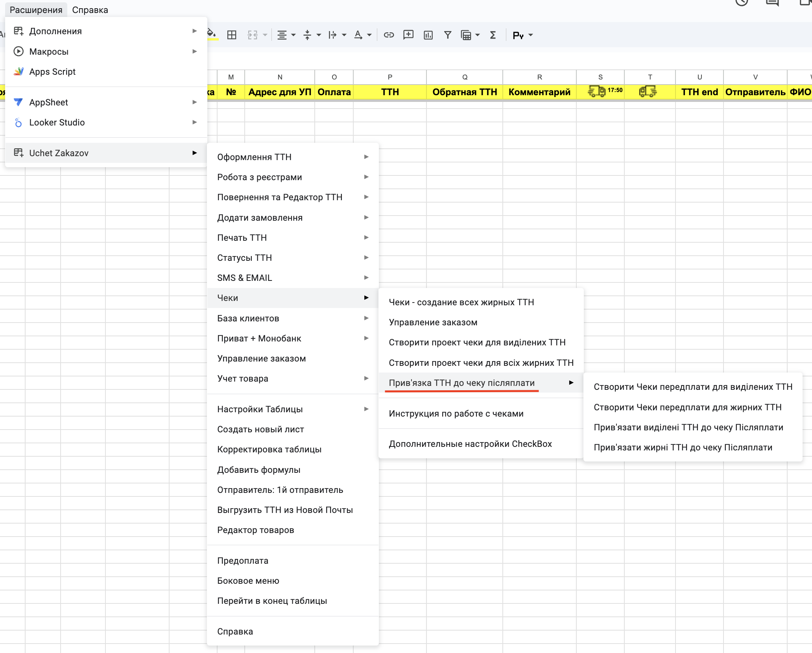
Task: Click the borders toolbar icon
Action: point(232,35)
